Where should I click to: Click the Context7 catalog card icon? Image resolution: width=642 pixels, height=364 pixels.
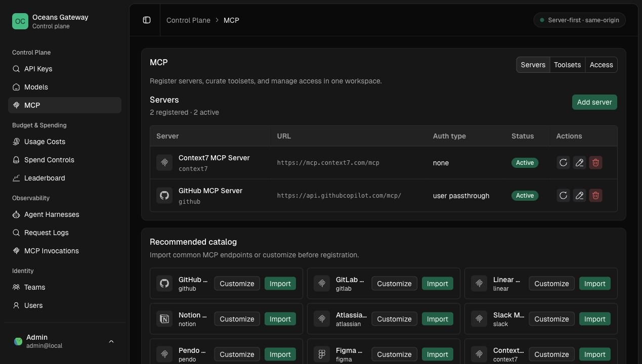(x=479, y=354)
